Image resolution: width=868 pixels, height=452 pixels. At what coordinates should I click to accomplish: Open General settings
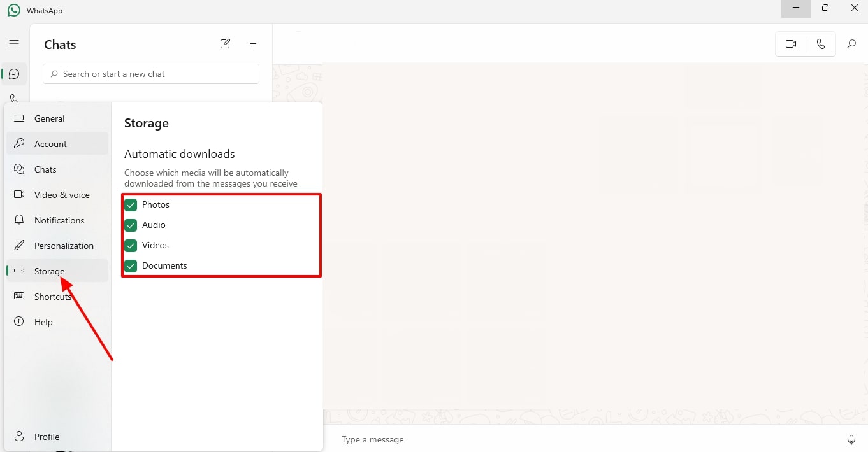tap(57, 118)
